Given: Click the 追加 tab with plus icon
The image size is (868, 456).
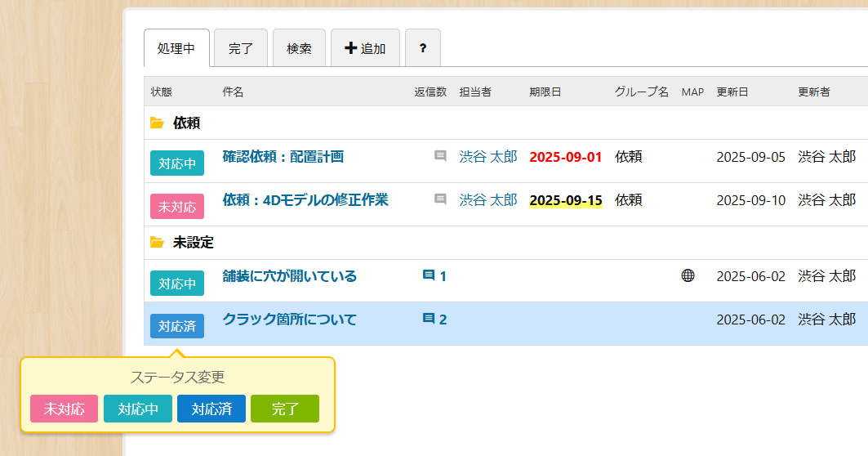Looking at the screenshot, I should tap(365, 48).
